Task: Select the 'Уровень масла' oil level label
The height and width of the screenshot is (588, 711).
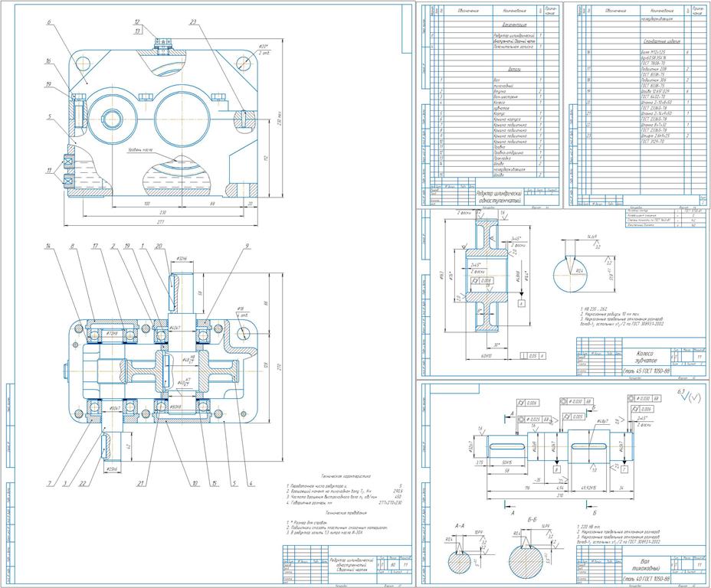Action: [x=139, y=150]
